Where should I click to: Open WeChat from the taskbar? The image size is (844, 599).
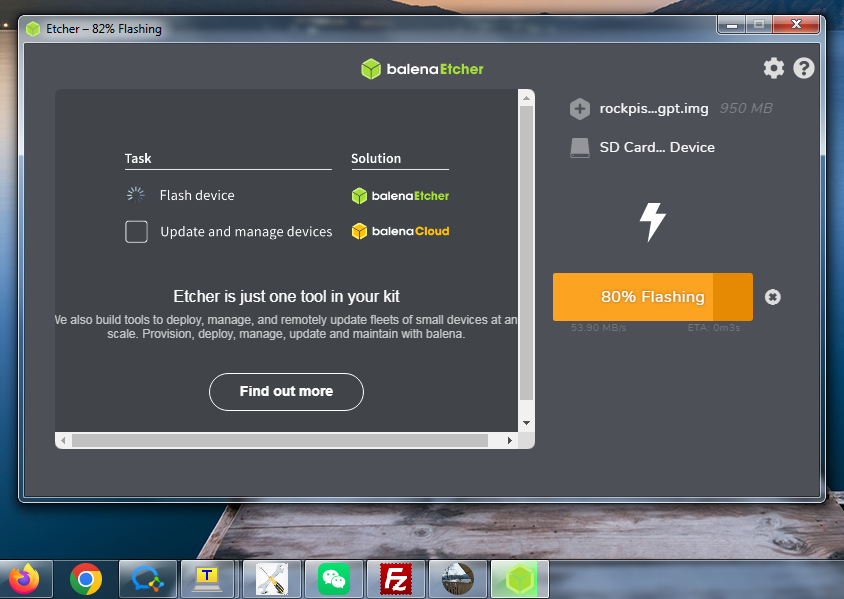pos(334,579)
